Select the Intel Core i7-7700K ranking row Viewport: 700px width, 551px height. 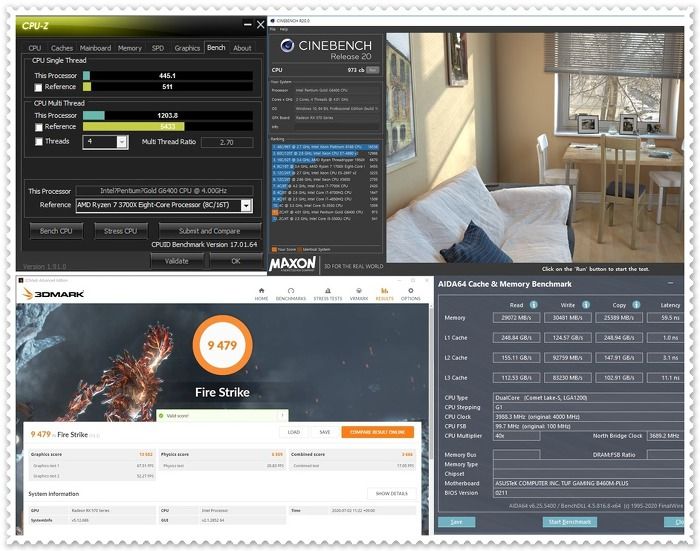pyautogui.click(x=325, y=186)
